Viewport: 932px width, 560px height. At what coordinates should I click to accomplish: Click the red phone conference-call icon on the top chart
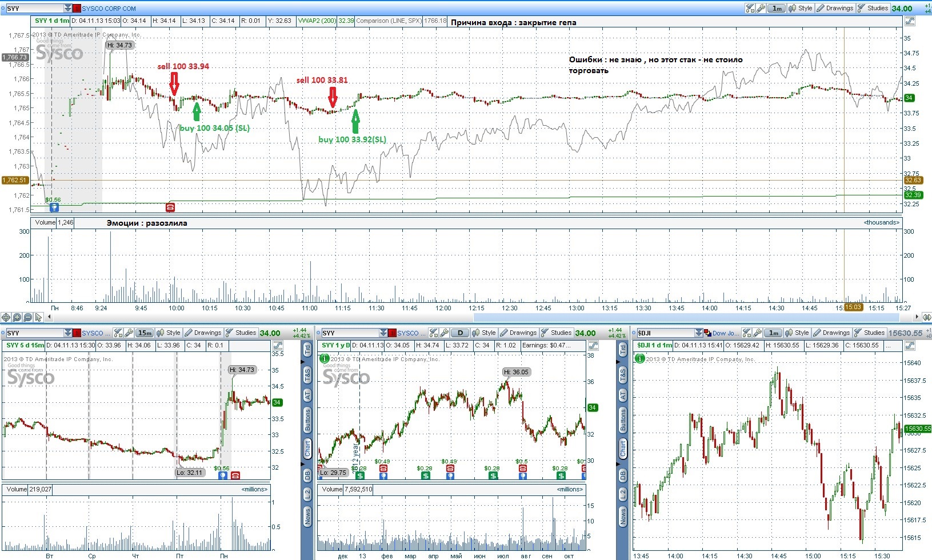[x=170, y=207]
